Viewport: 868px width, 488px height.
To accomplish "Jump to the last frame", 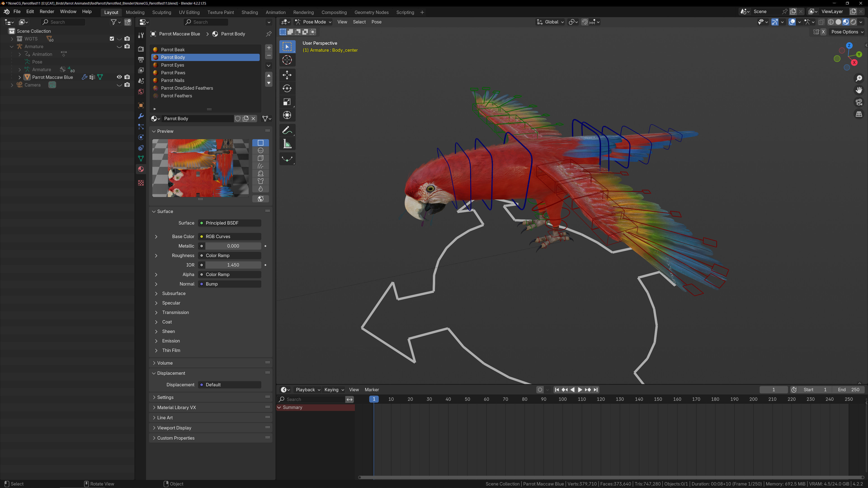I will coord(595,390).
